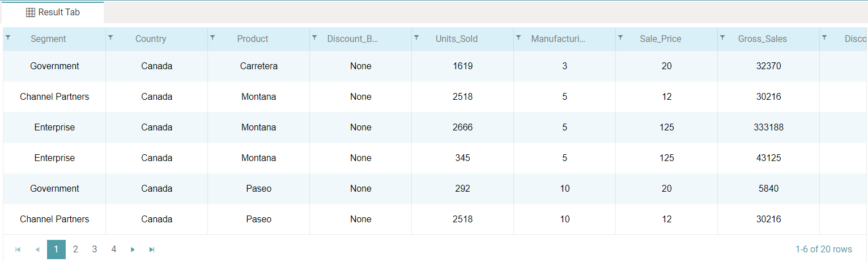The image size is (868, 262).
Task: Click the Carretera product cell
Action: 258,66
